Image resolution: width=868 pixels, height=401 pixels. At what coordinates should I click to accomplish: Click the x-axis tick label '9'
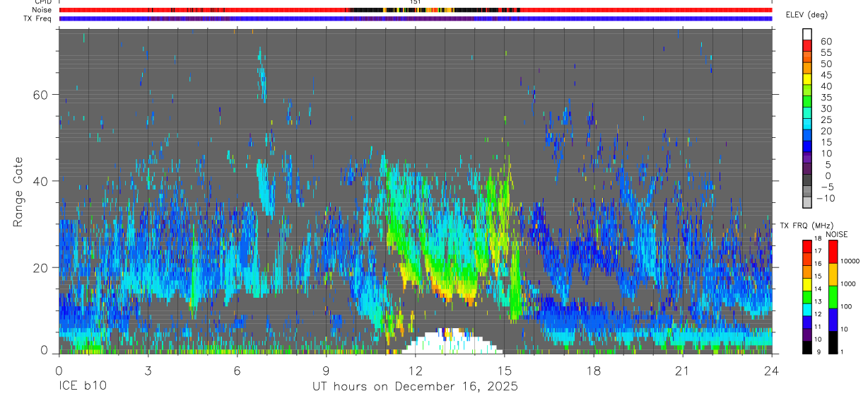click(x=326, y=370)
